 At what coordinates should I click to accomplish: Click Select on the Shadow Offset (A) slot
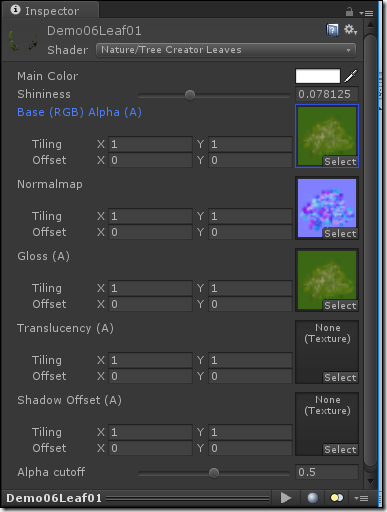340,450
